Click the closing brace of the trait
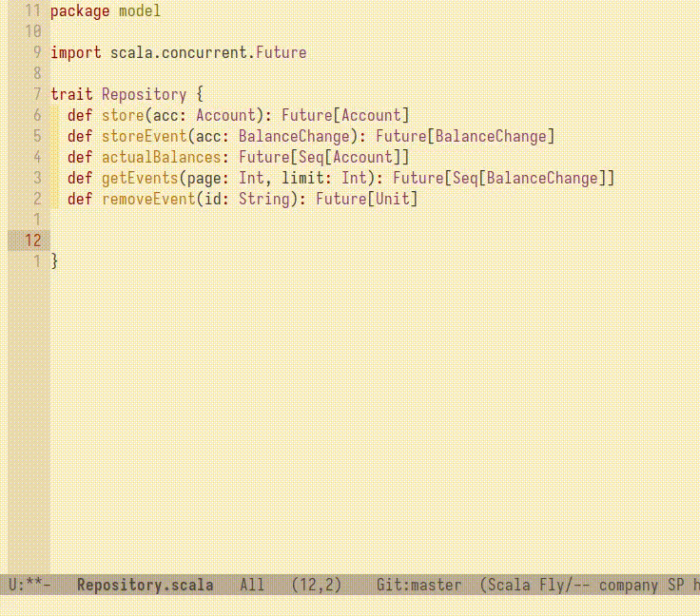Screen dimensions: 700x616 click(54, 261)
